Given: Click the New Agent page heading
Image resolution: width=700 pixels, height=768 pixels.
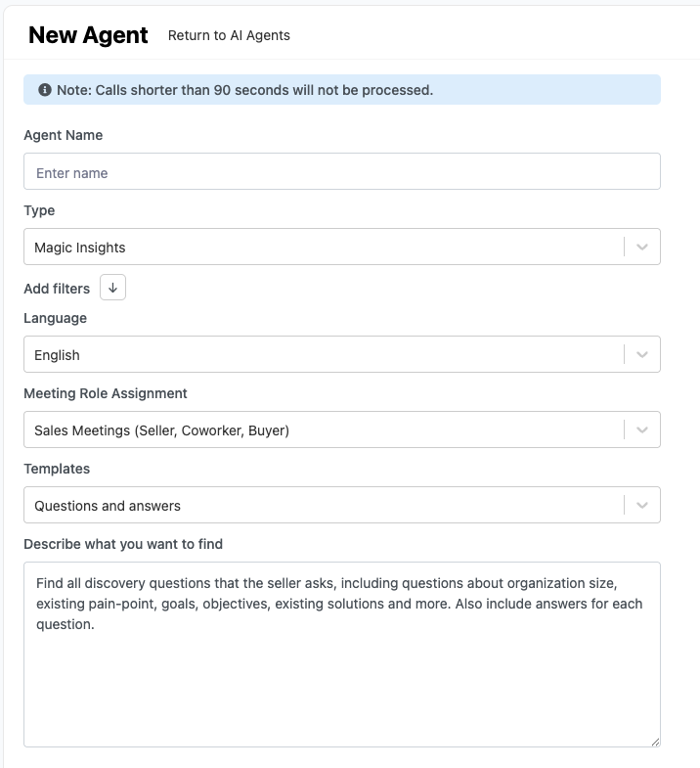Looking at the screenshot, I should (88, 35).
